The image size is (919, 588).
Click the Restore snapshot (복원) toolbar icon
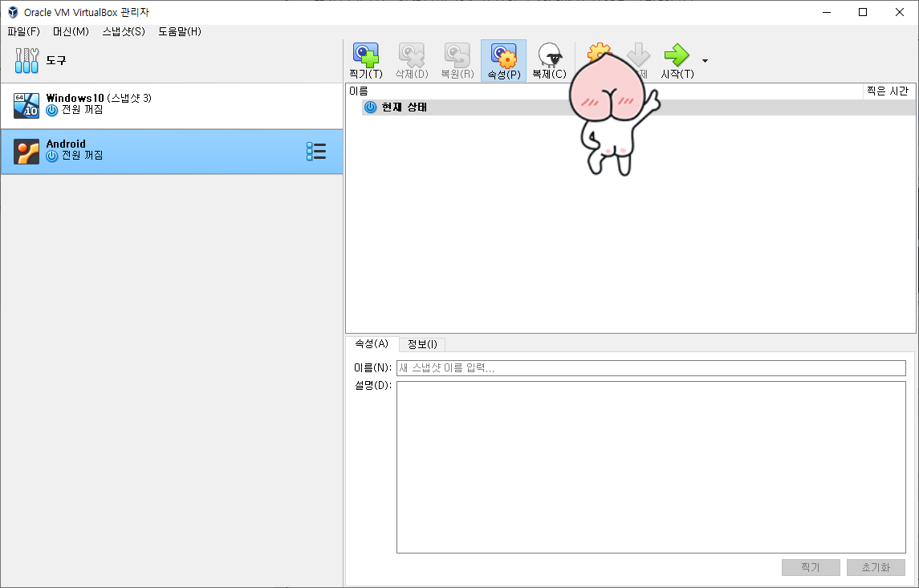(x=457, y=55)
